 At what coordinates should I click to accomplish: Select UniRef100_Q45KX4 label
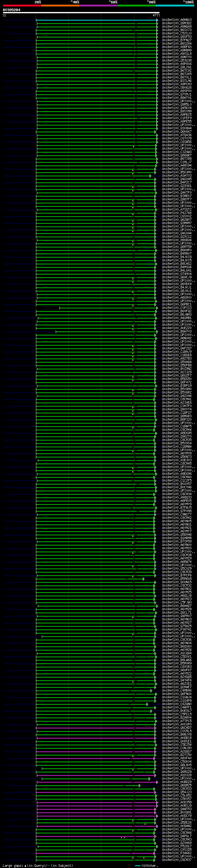(x=177, y=108)
